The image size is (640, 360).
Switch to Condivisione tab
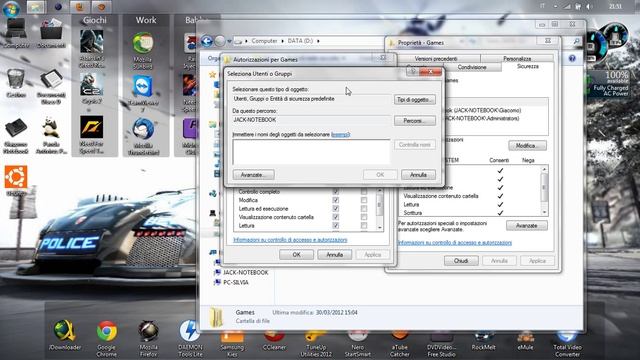[x=472, y=67]
